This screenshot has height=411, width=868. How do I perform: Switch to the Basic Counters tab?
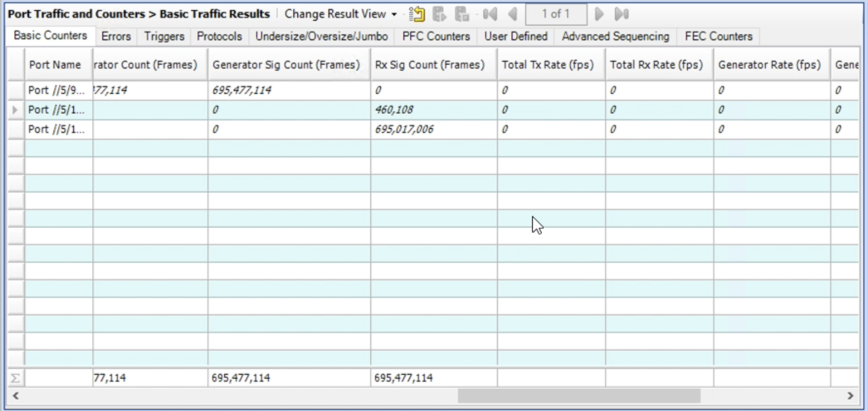click(50, 36)
